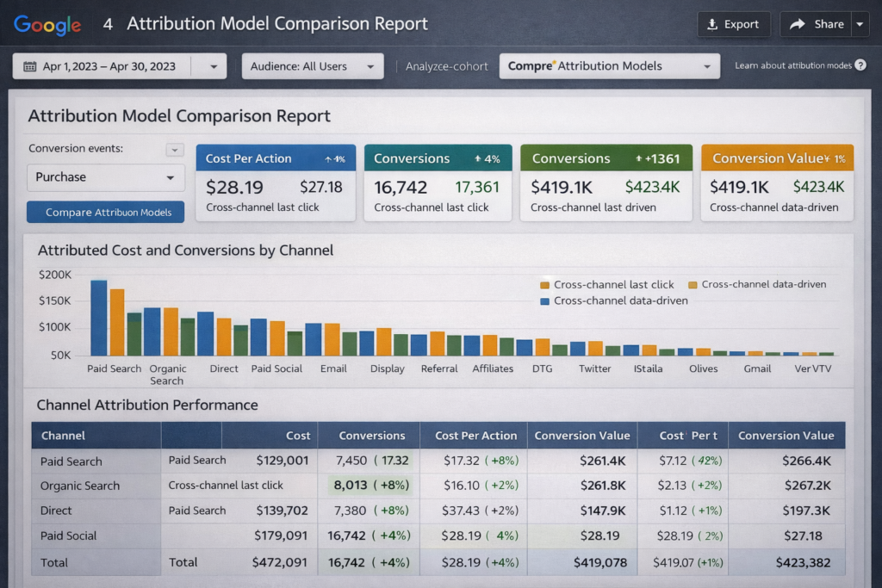Click the tallest Paid Search bar in the chart
This screenshot has height=588, width=882.
tap(97, 319)
